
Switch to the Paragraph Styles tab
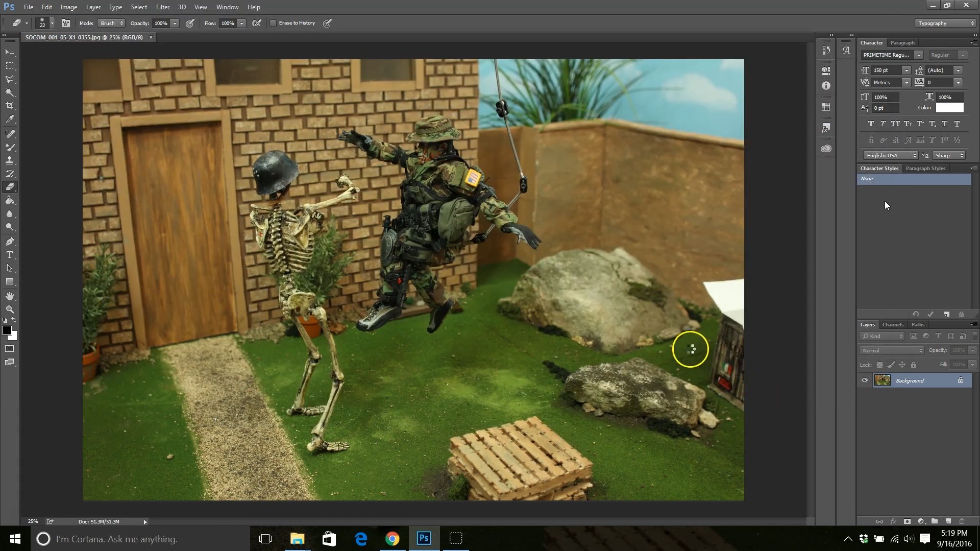[x=925, y=169]
